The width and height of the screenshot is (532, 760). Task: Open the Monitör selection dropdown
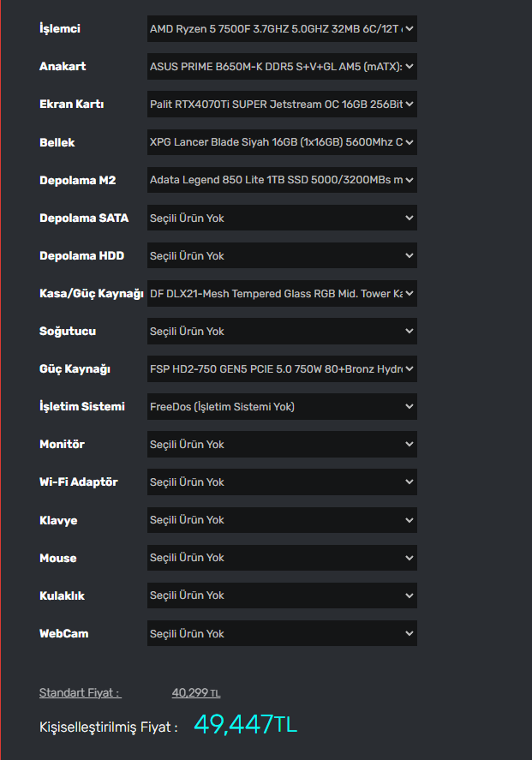tap(282, 445)
